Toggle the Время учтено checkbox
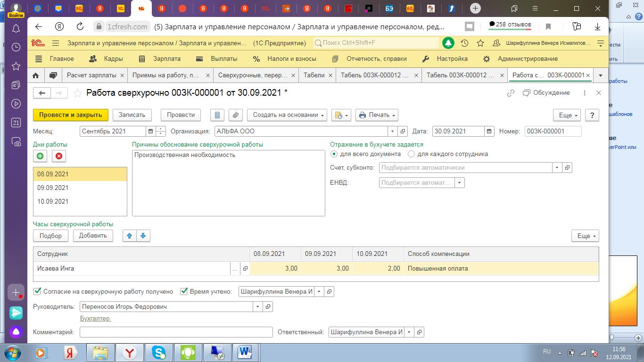This screenshot has width=644, height=362. (x=184, y=292)
